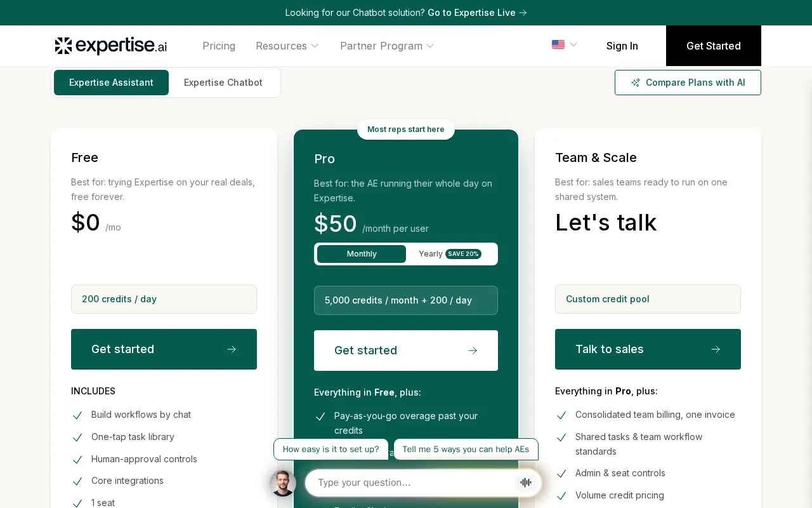812x508 pixels.
Task: Select Monthly billing for Pro
Action: click(362, 254)
